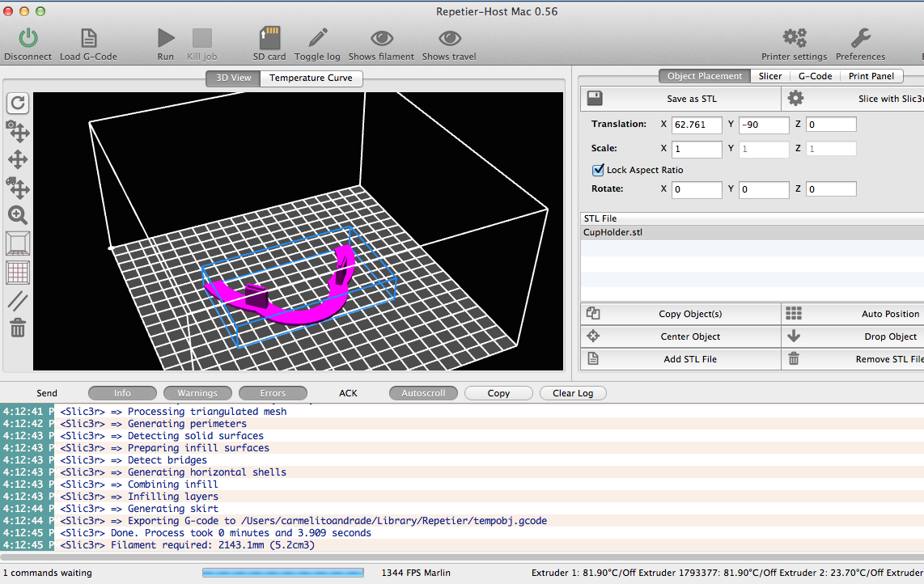Toggle the Info log filter
Image resolution: width=924 pixels, height=584 pixels.
[x=122, y=393]
